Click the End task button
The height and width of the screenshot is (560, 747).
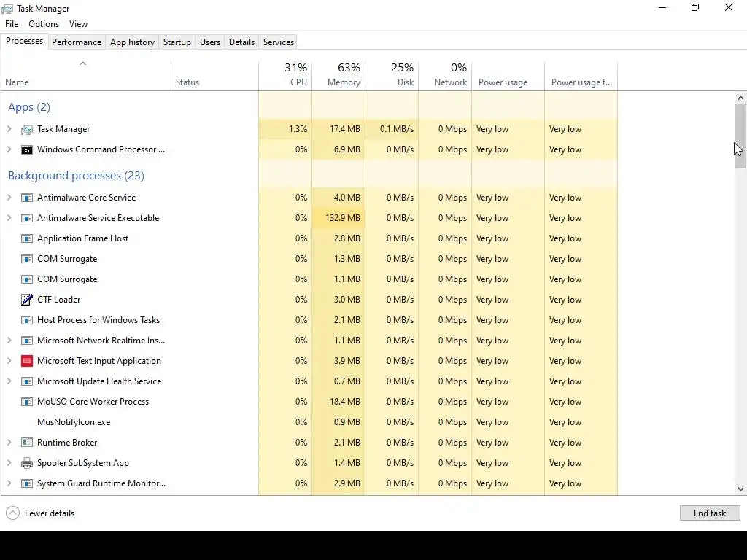click(x=710, y=513)
